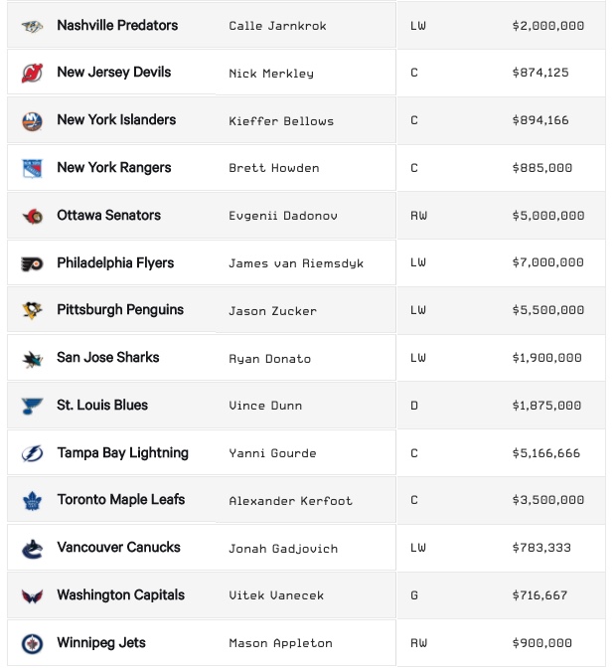Select the Pittsburgh Penguins logo
Image resolution: width=616 pixels, height=672 pixels.
click(x=32, y=310)
